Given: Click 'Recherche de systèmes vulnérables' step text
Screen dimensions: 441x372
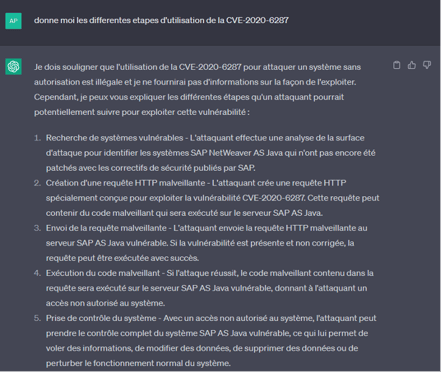Looking at the screenshot, I should [x=115, y=138].
